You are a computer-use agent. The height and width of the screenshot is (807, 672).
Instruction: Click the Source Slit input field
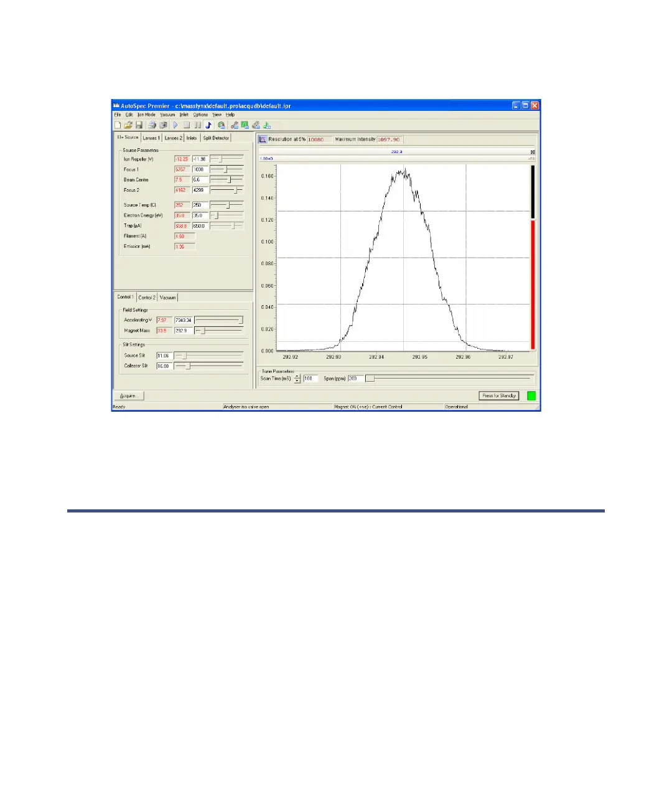pyautogui.click(x=164, y=356)
